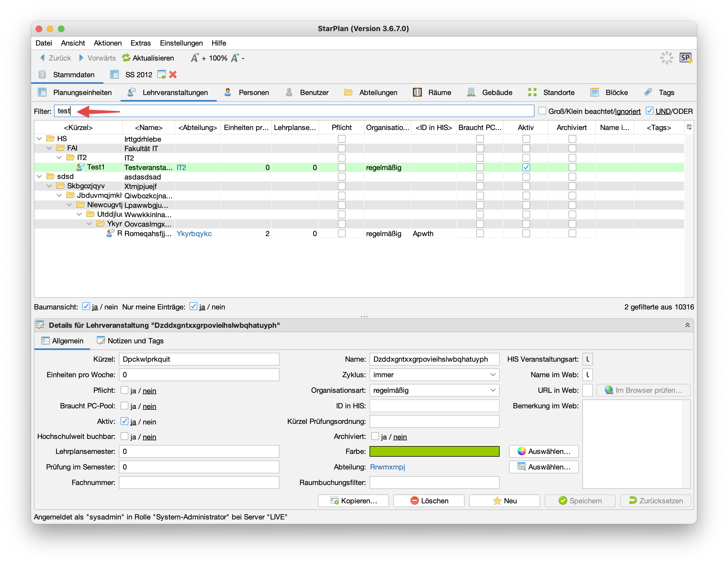Click the Kopieren... button
Screen dimensions: 728x565
click(x=353, y=501)
